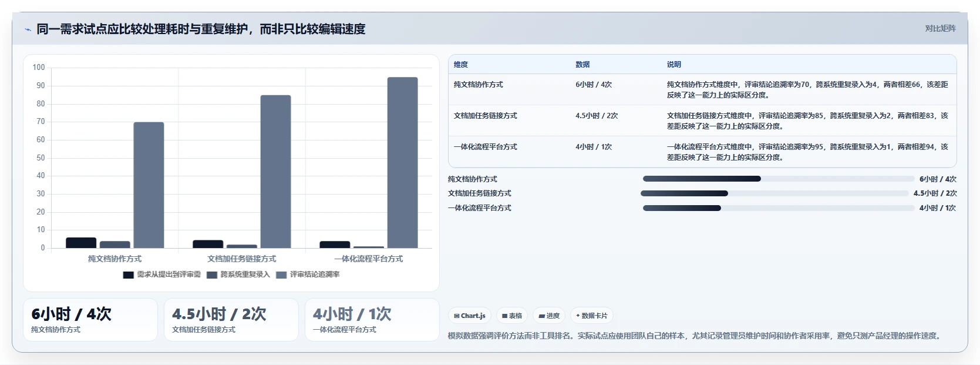Click the 评审结论追溯率 bar for 文档加任务链接方式
This screenshot has width=980, height=365.
(275, 172)
